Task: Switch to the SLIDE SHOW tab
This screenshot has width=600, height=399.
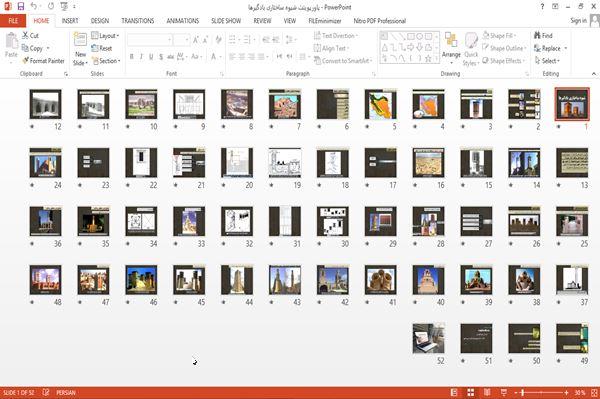Action: tap(226, 21)
